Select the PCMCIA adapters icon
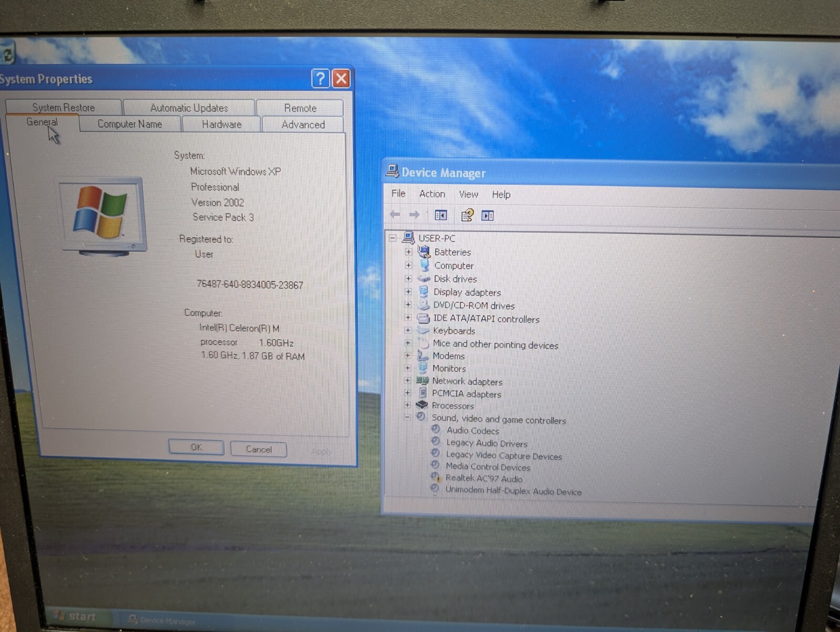 point(423,393)
